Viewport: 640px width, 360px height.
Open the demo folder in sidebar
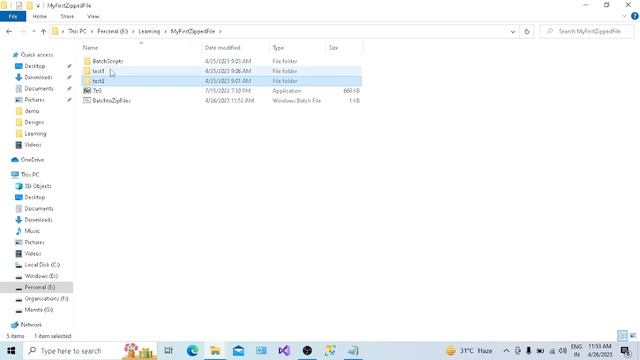[x=31, y=111]
